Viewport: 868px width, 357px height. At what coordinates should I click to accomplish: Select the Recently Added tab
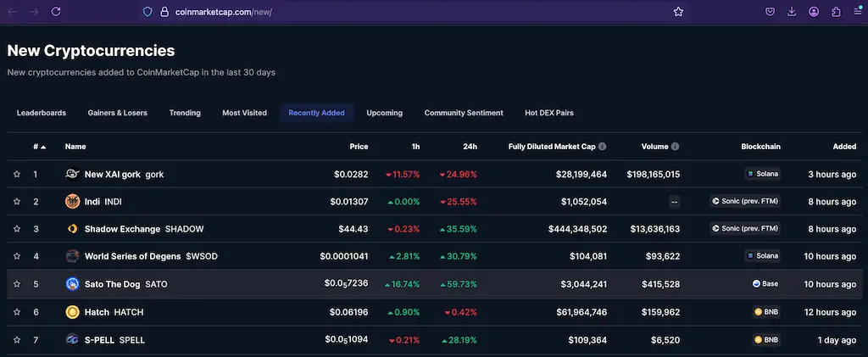pos(317,113)
